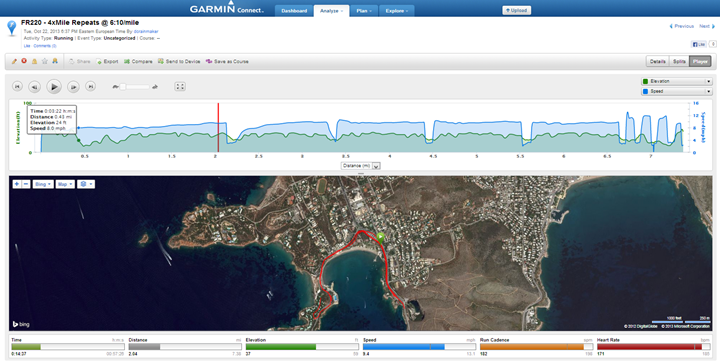Click the yellow bell icon
The height and width of the screenshot is (363, 720).
(x=34, y=61)
